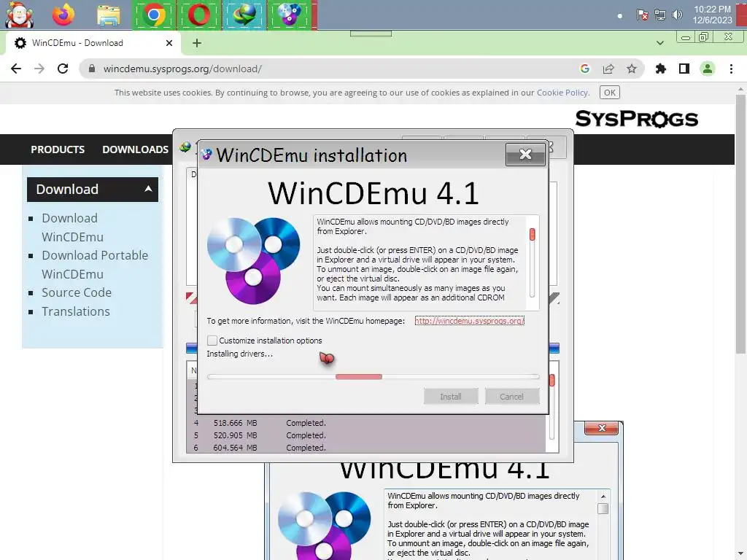Open Download Portable WinCDEmu link
This screenshot has width=747, height=560.
pos(95,265)
